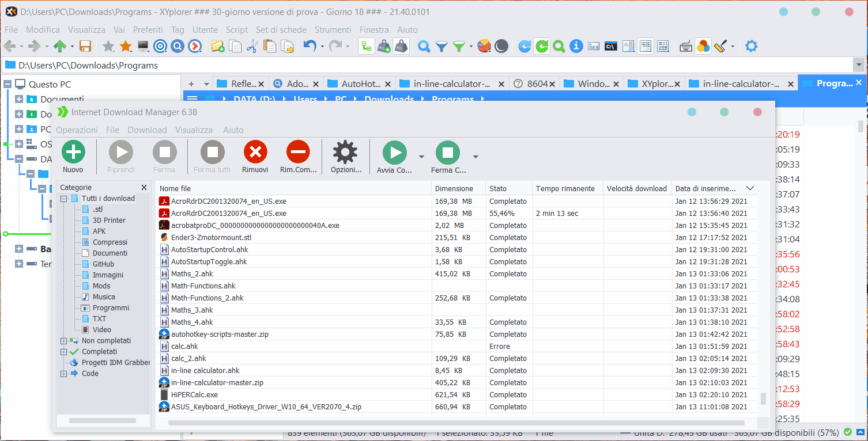Image resolution: width=868 pixels, height=441 pixels.
Task: Toggle the moon ghost filter button
Action: click(x=501, y=47)
